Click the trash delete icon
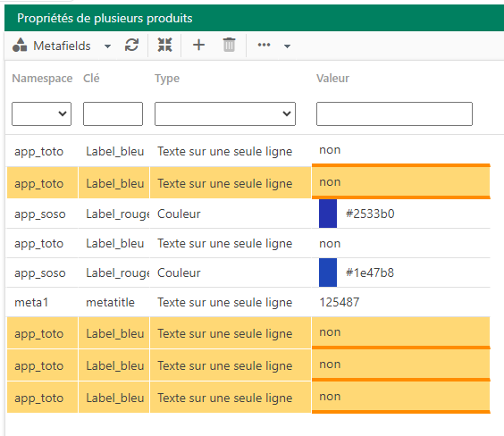Screen dimensions: 504x436 (229, 45)
